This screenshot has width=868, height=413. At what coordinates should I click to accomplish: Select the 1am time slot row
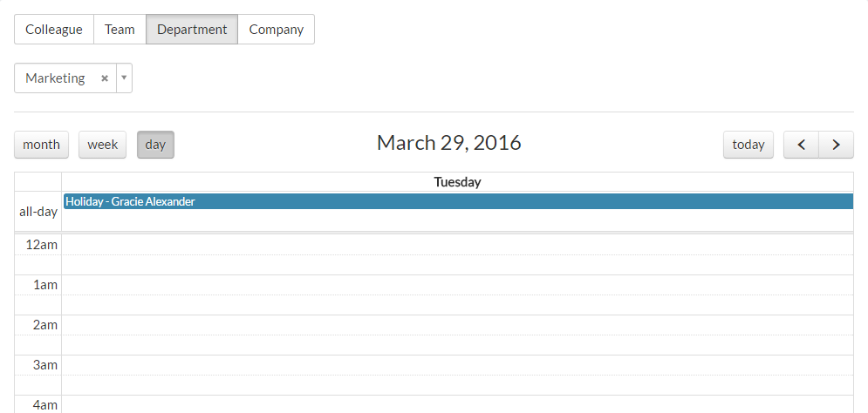[457, 285]
